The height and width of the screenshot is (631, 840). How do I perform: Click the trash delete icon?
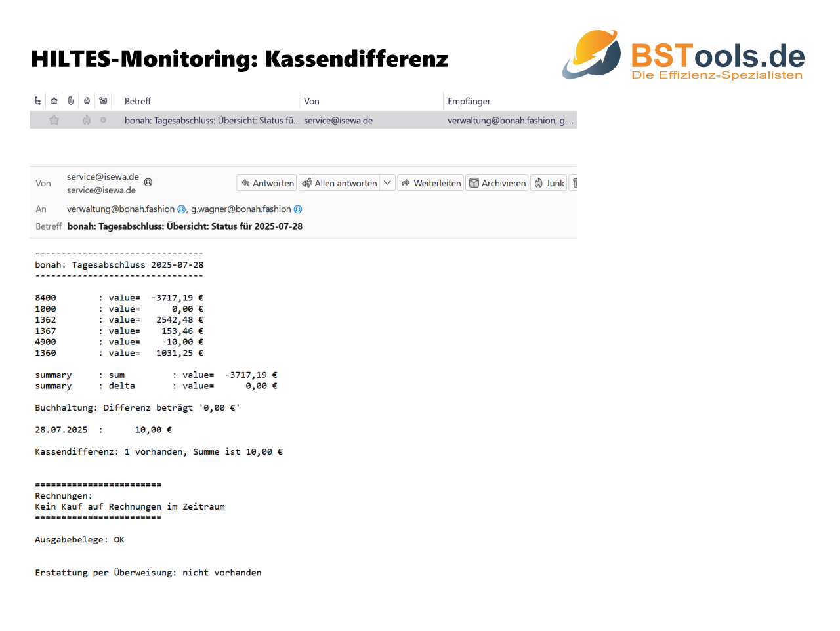575,183
